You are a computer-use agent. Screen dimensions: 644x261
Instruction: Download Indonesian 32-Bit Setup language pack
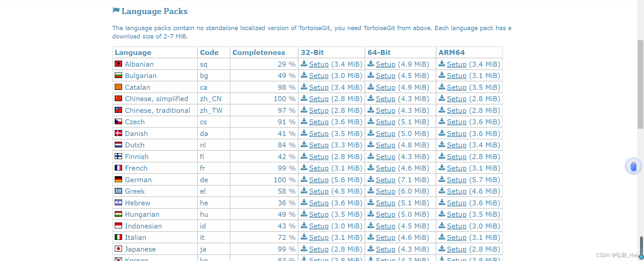tap(319, 226)
